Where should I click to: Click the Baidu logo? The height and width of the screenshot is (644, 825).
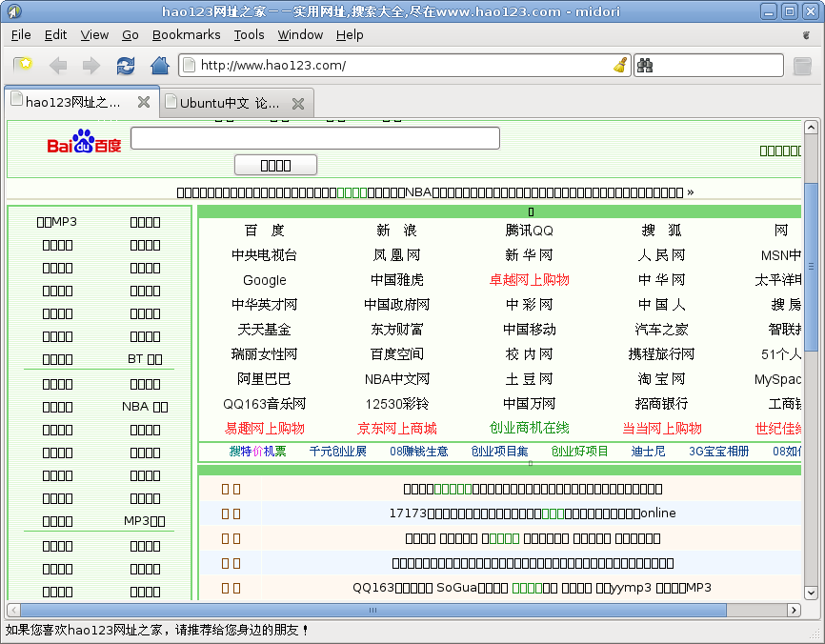tap(84, 142)
